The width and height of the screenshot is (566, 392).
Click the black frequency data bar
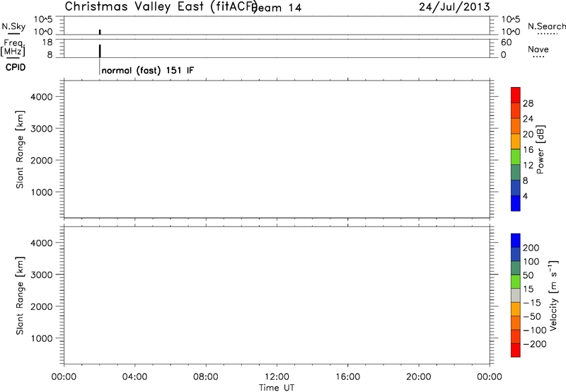(100, 51)
